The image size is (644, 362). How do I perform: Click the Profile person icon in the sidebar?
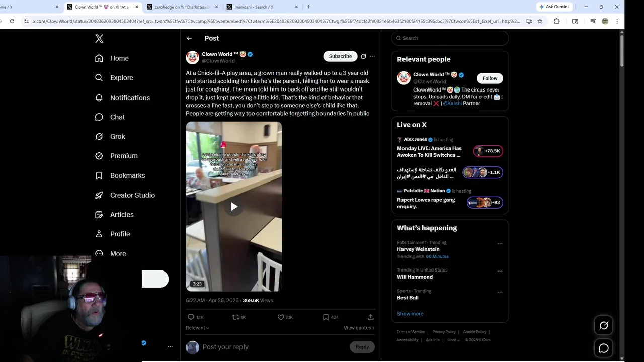pos(99,234)
